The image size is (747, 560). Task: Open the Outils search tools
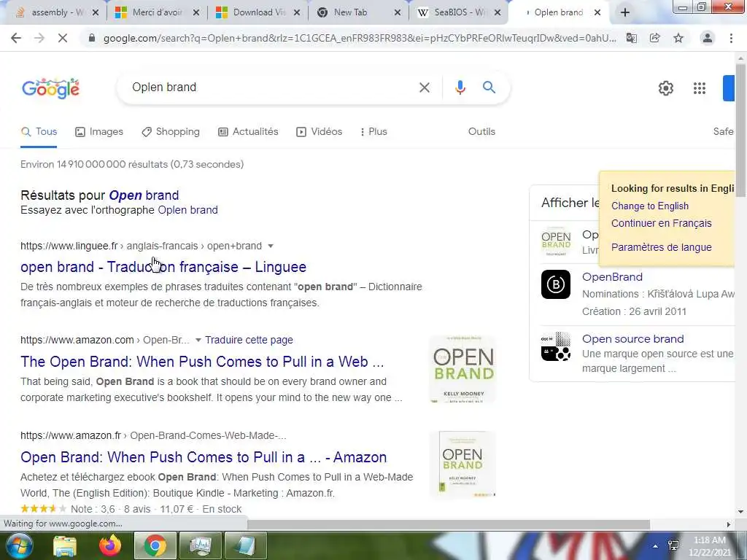pyautogui.click(x=481, y=132)
